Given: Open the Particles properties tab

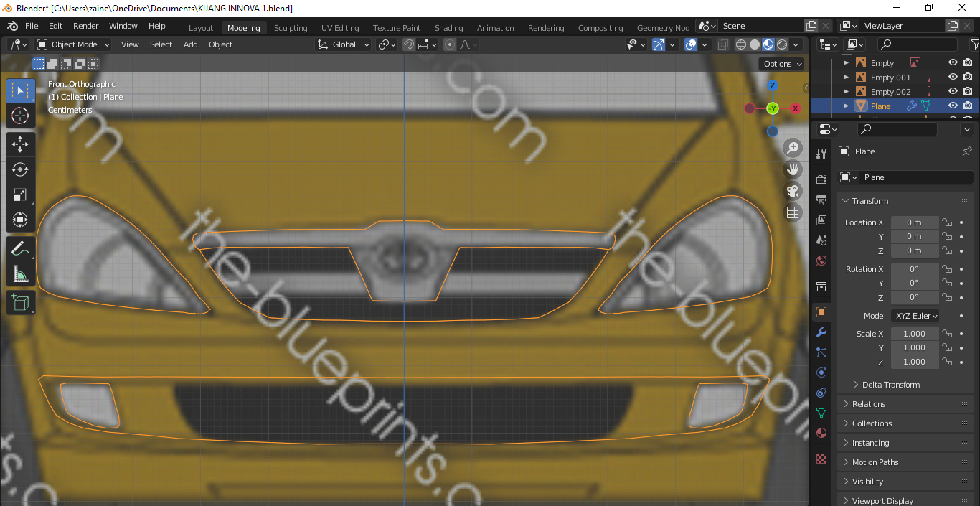Looking at the screenshot, I should (821, 352).
